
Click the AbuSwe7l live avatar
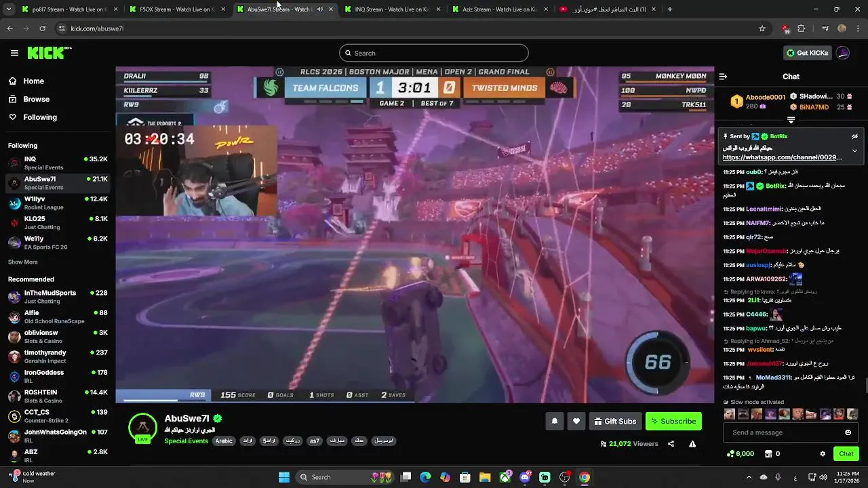pos(142,427)
